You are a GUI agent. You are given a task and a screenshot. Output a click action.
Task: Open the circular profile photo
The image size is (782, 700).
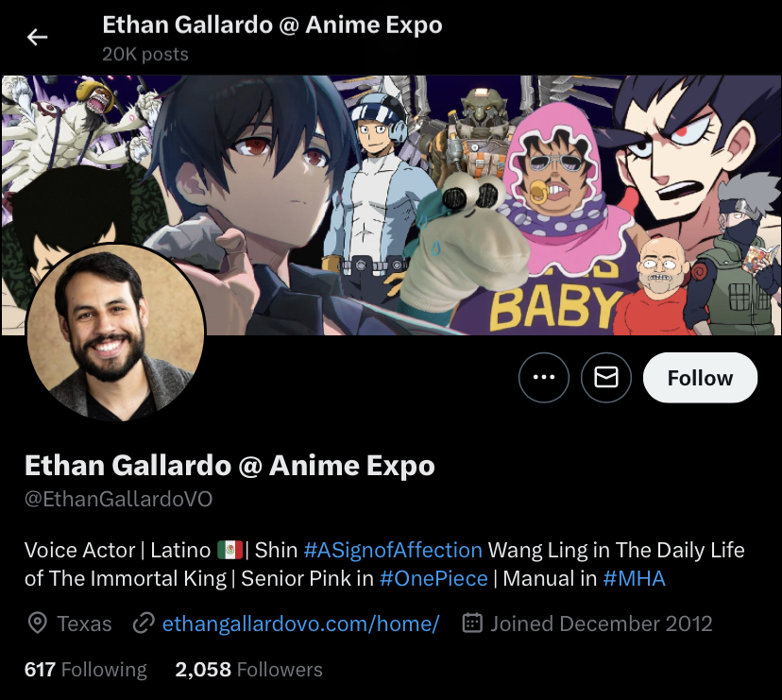tap(115, 332)
